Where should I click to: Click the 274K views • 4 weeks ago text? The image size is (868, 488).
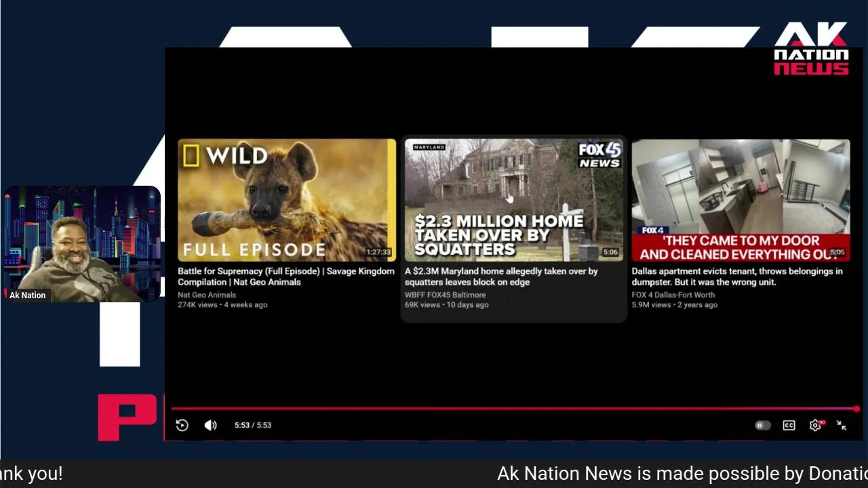coord(222,305)
